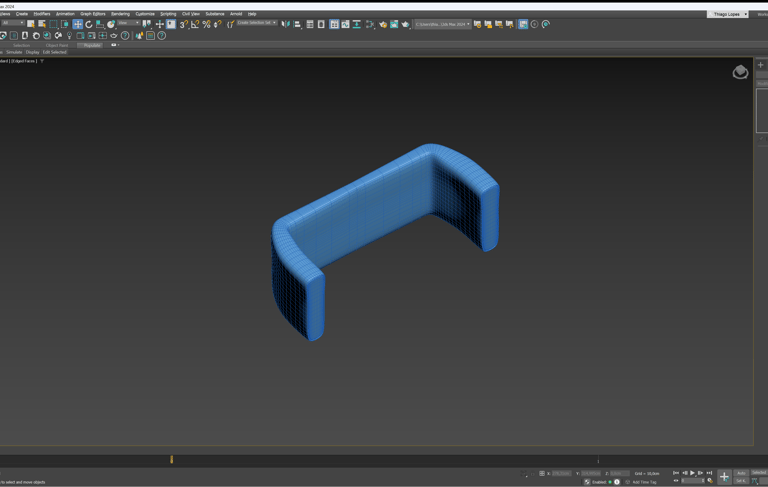Toggle the Enabled state indicator
Image resolution: width=768 pixels, height=487 pixels.
[x=610, y=482]
